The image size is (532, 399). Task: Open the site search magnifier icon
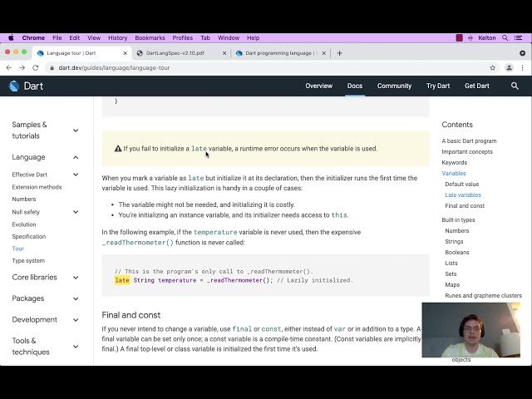tap(515, 86)
